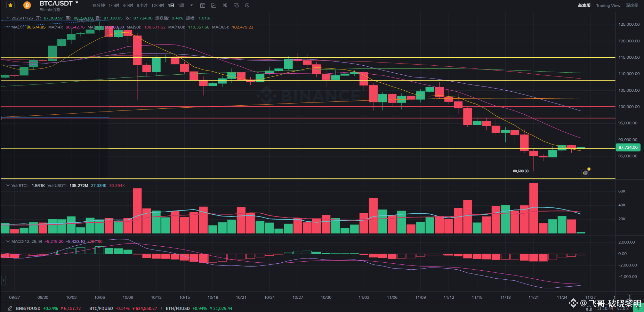
Task: Open the Bitcoin价格 link
Action: tap(51, 10)
